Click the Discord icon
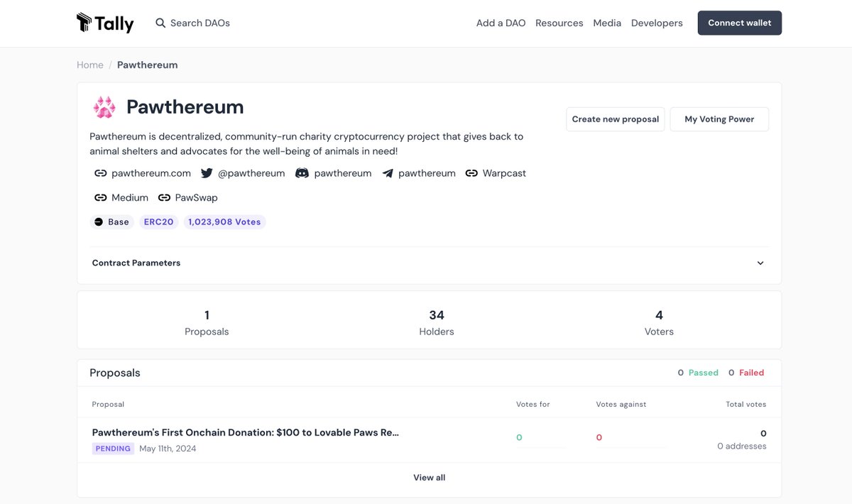The image size is (852, 504). (302, 173)
